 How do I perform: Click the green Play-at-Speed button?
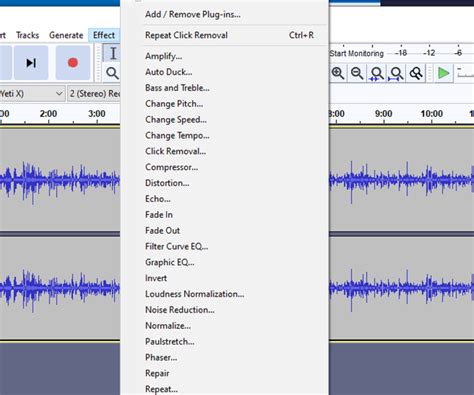(444, 73)
